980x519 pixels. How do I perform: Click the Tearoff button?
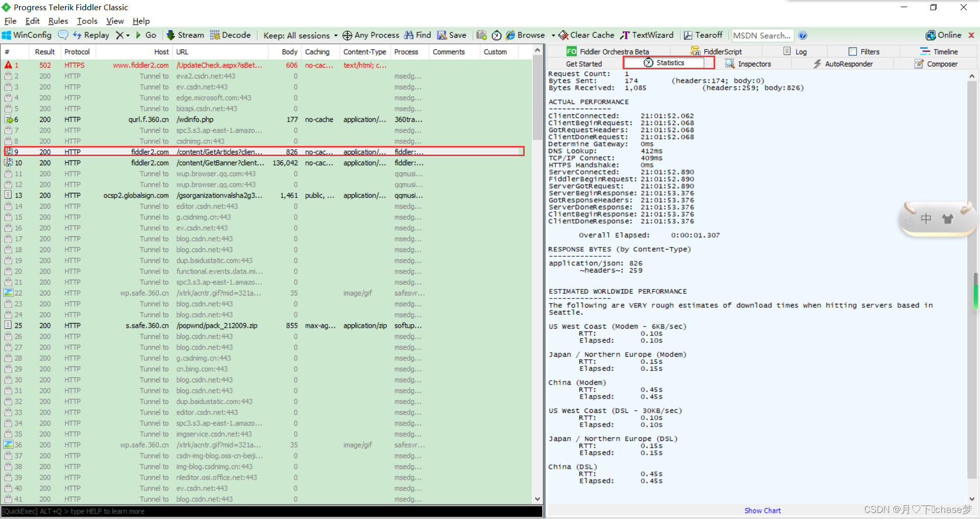[x=703, y=35]
